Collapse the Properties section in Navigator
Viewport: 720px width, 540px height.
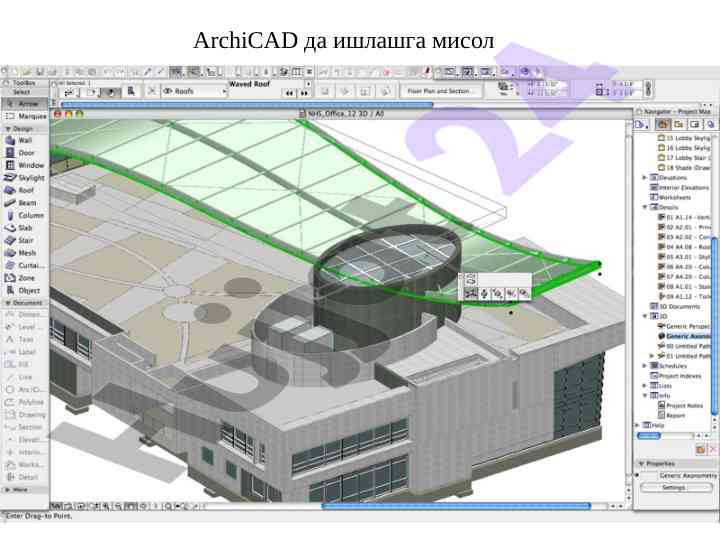pos(641,463)
